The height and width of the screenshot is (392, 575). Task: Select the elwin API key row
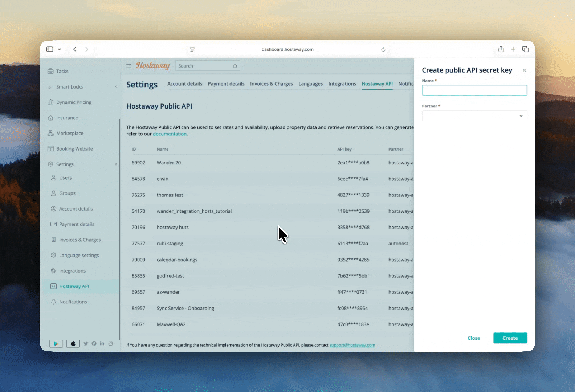pos(353,179)
